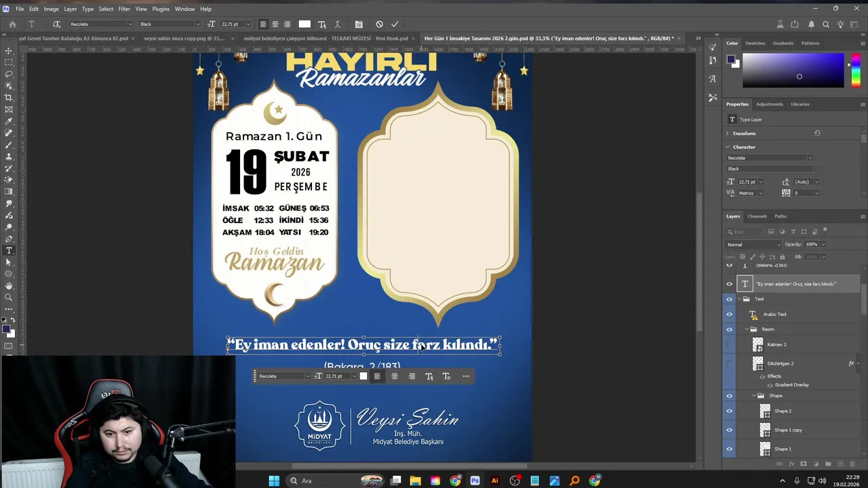Toggle Gradient Overlay effect visibility
Image resolution: width=868 pixels, height=488 pixels.
point(770,385)
